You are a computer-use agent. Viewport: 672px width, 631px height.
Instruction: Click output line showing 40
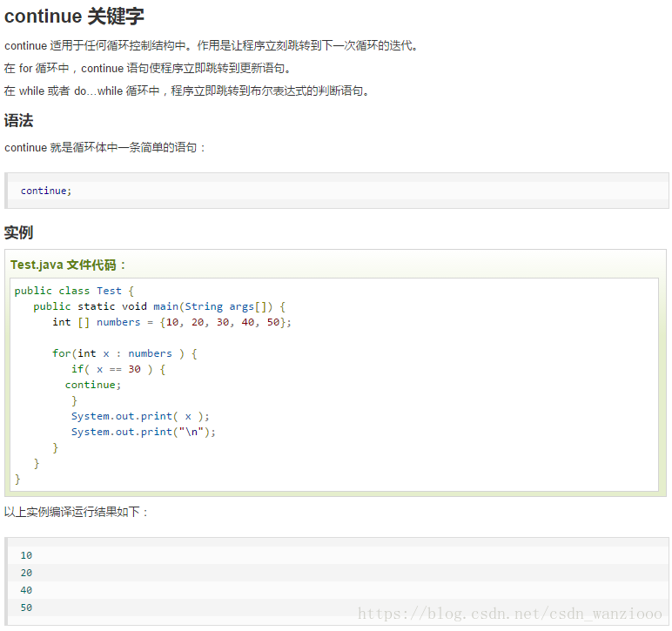click(x=26, y=590)
